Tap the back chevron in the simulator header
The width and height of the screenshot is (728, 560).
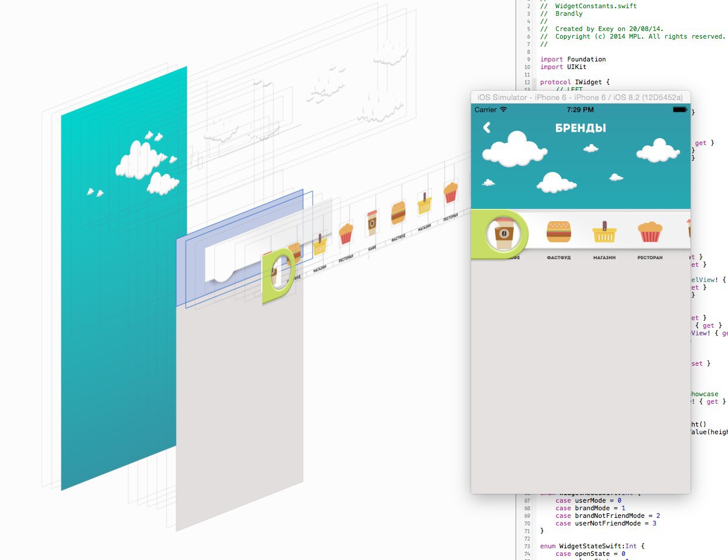(x=487, y=128)
